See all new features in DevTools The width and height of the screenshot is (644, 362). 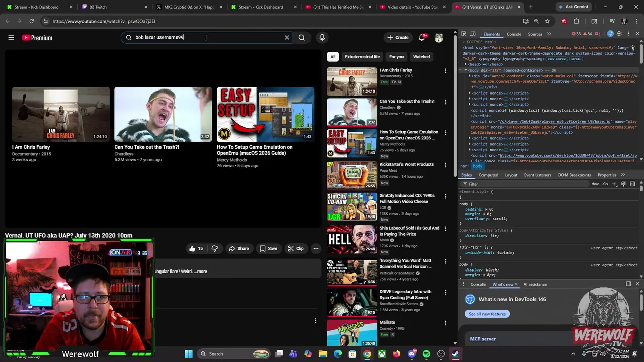tap(487, 314)
